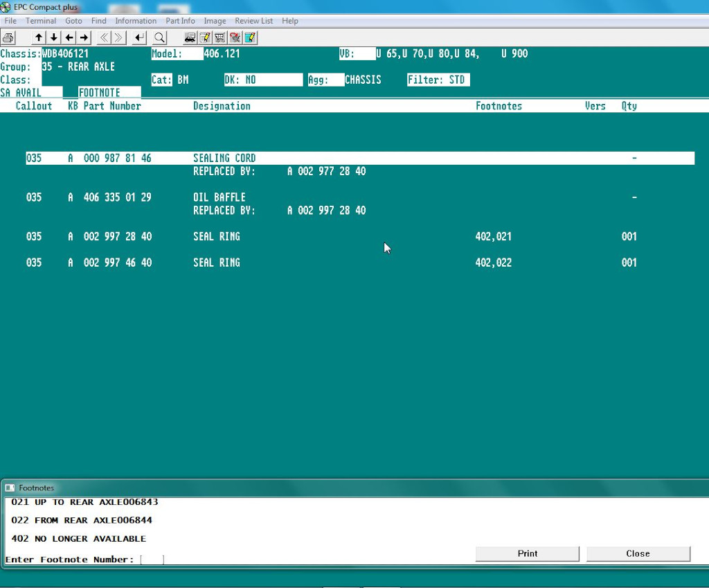Select the SEAL RING 002 997 46 40 row
Screen dimensions: 709x588
point(277,263)
